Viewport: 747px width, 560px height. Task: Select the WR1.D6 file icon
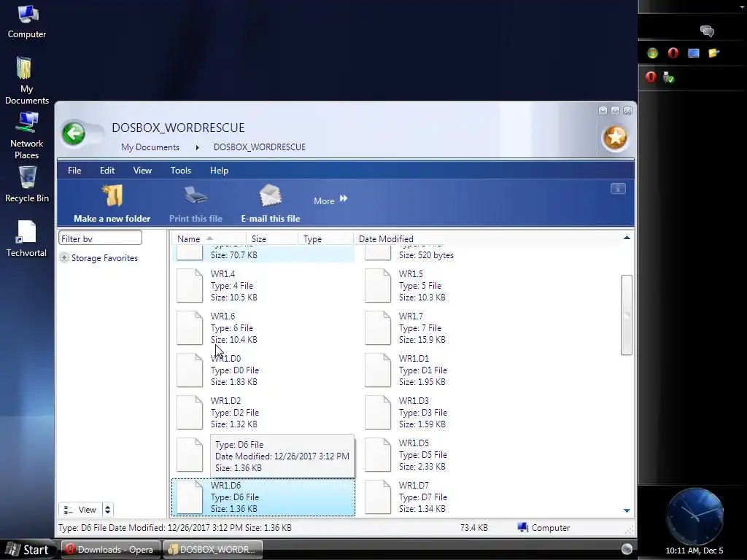pos(190,497)
